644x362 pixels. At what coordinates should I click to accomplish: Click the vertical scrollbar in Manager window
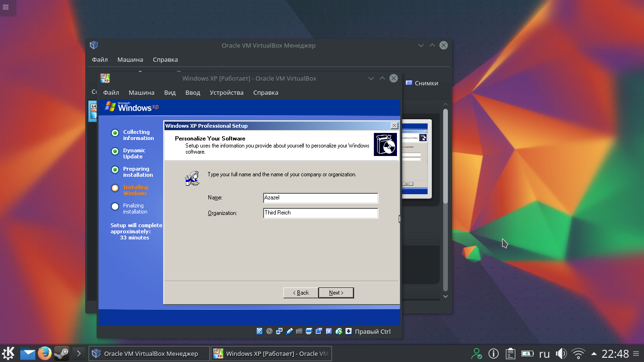[446, 156]
